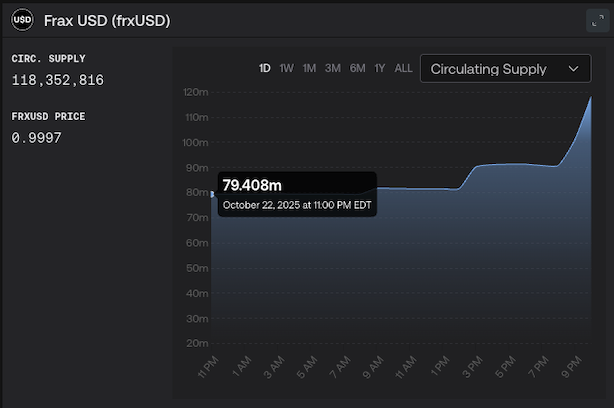Click the 3 AM x-axis label
Viewport: 614px width, 408px height.
click(274, 367)
